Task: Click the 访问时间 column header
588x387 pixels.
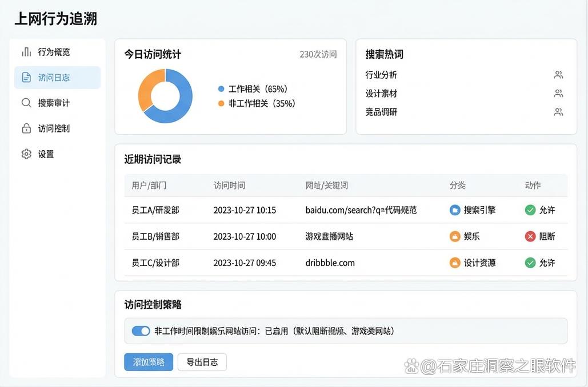Action: [229, 186]
